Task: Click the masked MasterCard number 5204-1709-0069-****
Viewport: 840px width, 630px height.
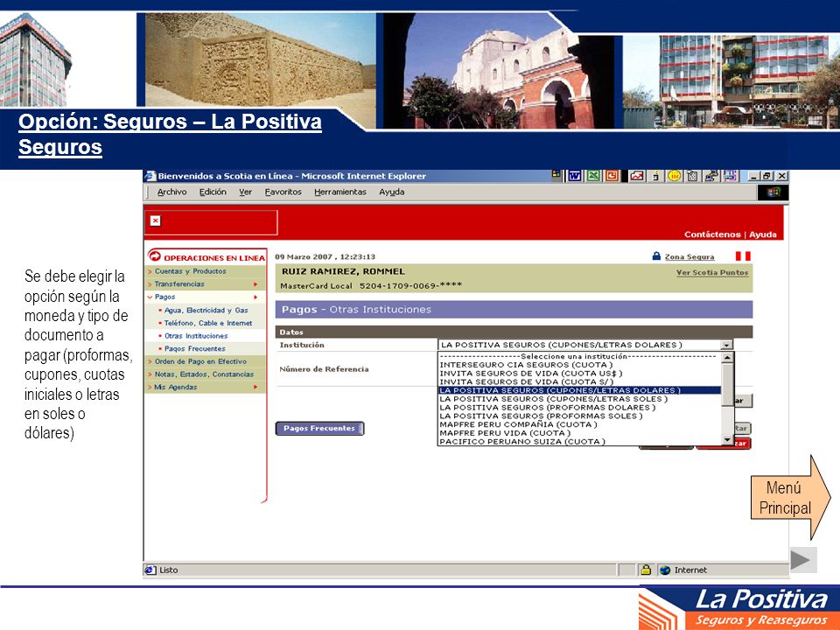Action: coord(411,286)
